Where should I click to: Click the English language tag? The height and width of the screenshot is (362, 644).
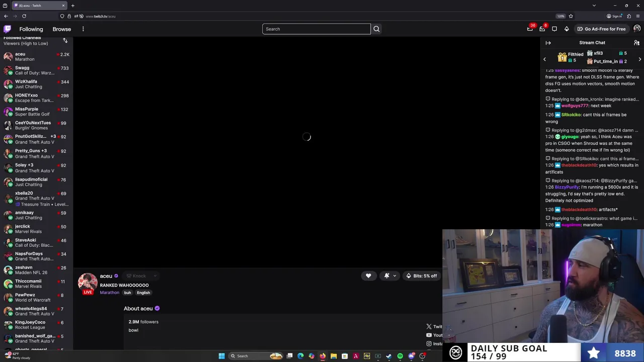click(143, 293)
